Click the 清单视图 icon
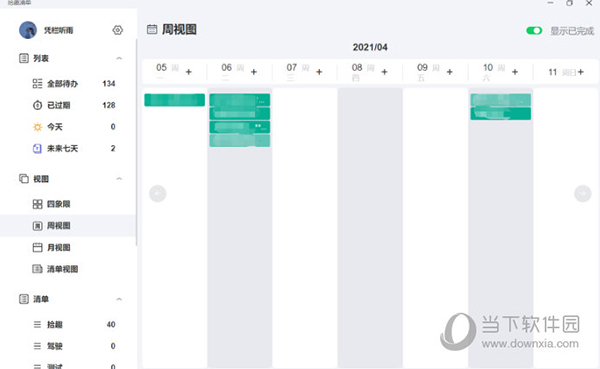This screenshot has width=600, height=369. pos(37,269)
